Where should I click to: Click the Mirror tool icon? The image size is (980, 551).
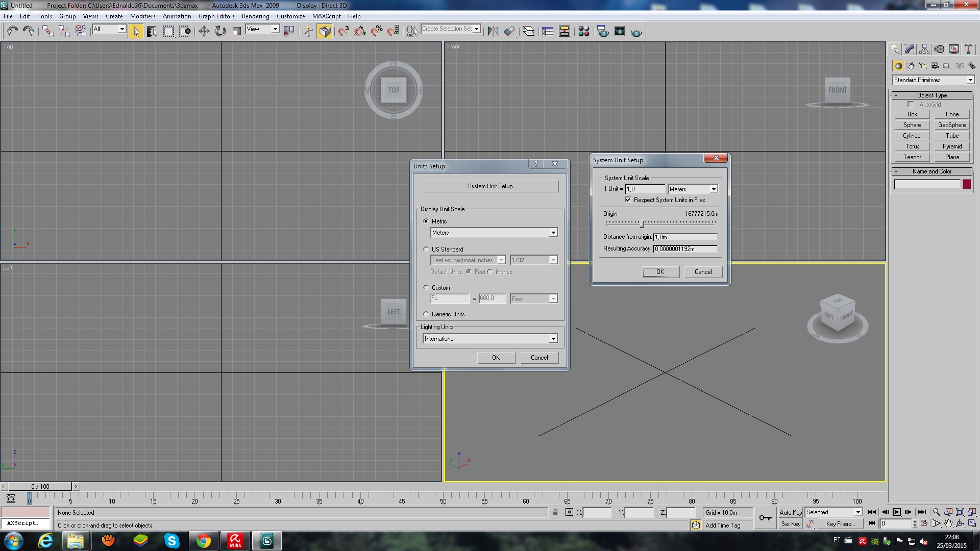(494, 31)
